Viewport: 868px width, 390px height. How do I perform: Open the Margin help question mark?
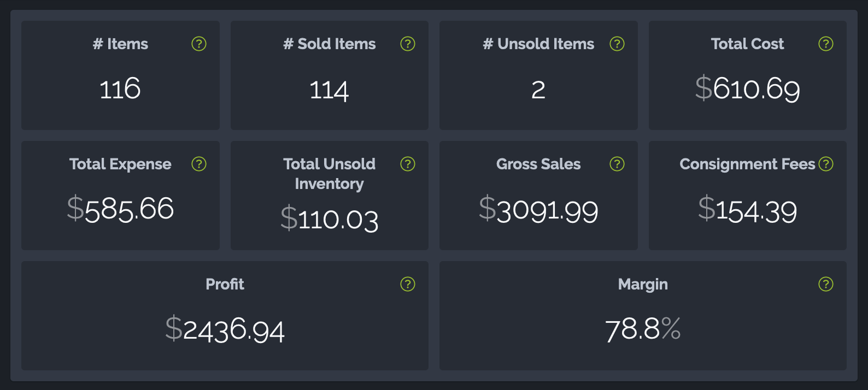click(x=826, y=284)
